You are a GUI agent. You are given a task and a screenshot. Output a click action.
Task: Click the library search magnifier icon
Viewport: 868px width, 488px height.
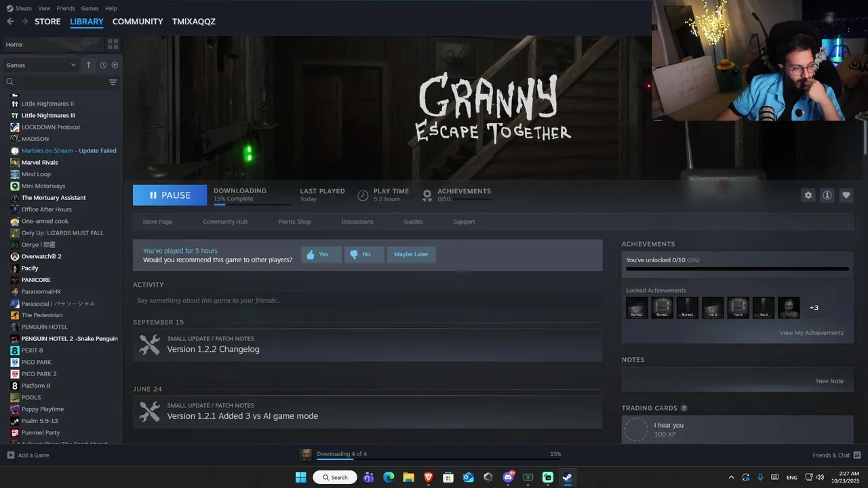10,82
